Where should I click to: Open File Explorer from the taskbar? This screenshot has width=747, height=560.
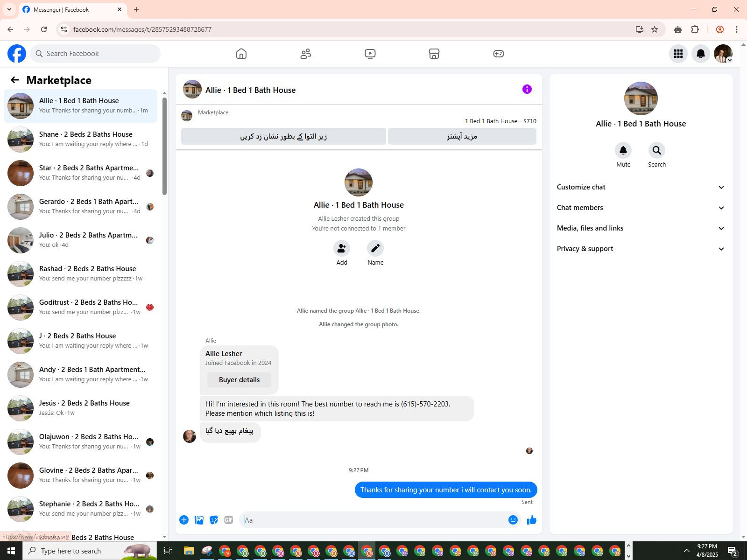(x=189, y=551)
